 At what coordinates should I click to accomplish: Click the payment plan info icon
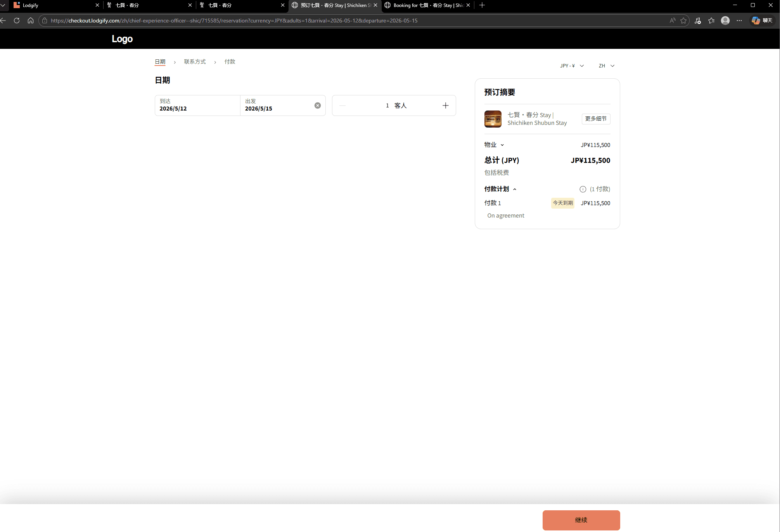pyautogui.click(x=583, y=189)
